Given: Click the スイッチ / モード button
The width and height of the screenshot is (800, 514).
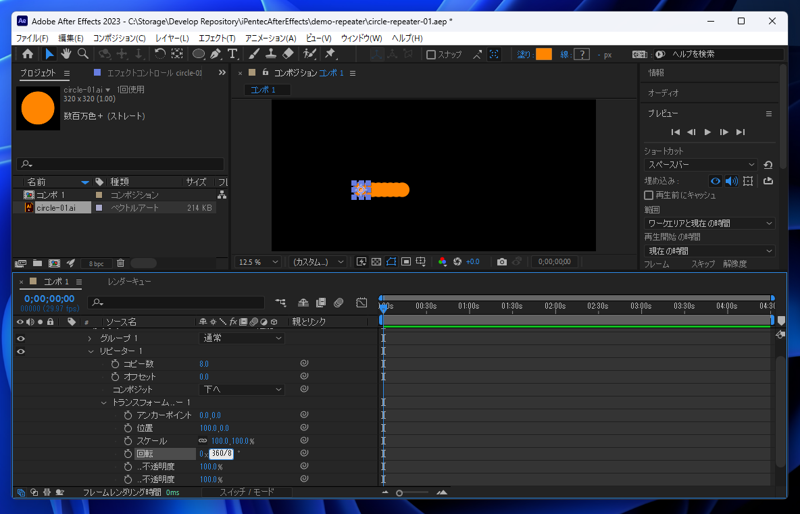Looking at the screenshot, I should (246, 493).
